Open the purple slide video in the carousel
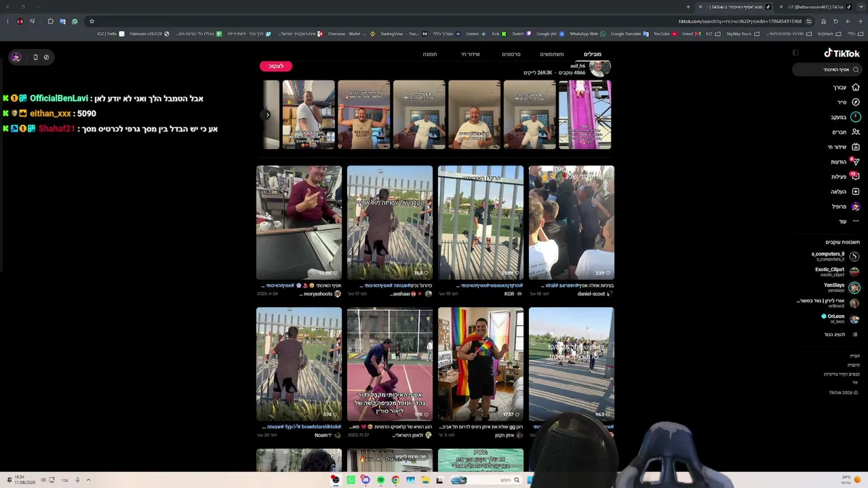The height and width of the screenshot is (488, 868). [x=585, y=115]
